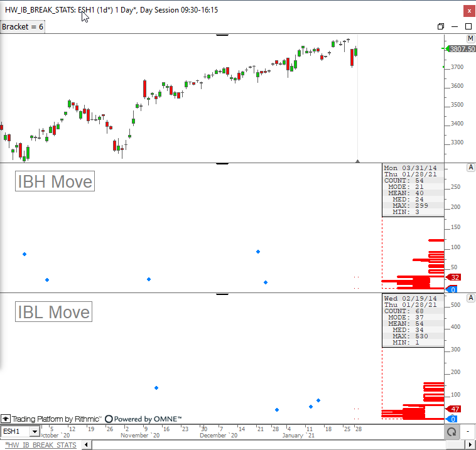Screen dimensions: 476x450
Task: Click the red 47 marker on the IBL axis
Action: 455,409
